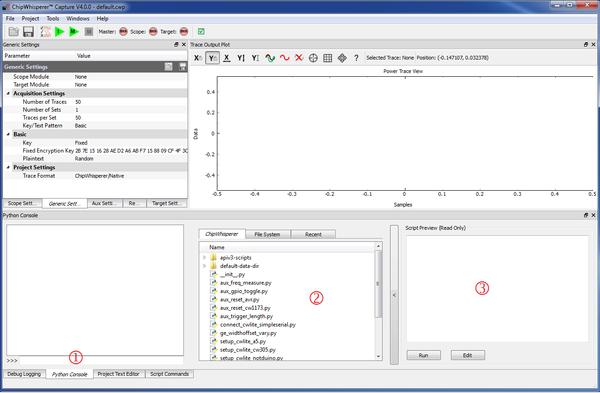The height and width of the screenshot is (393, 600).
Task: Toggle the Scope connection red indicator
Action: pos(153,32)
